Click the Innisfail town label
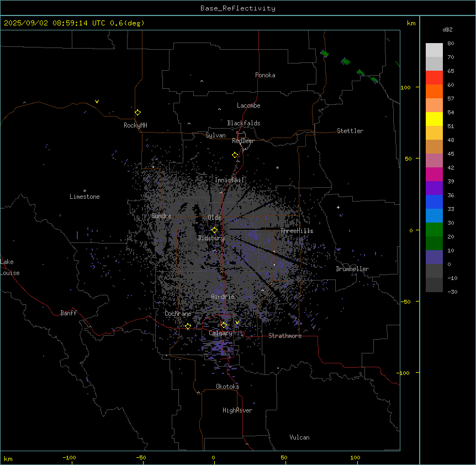The image size is (476, 465). (230, 180)
